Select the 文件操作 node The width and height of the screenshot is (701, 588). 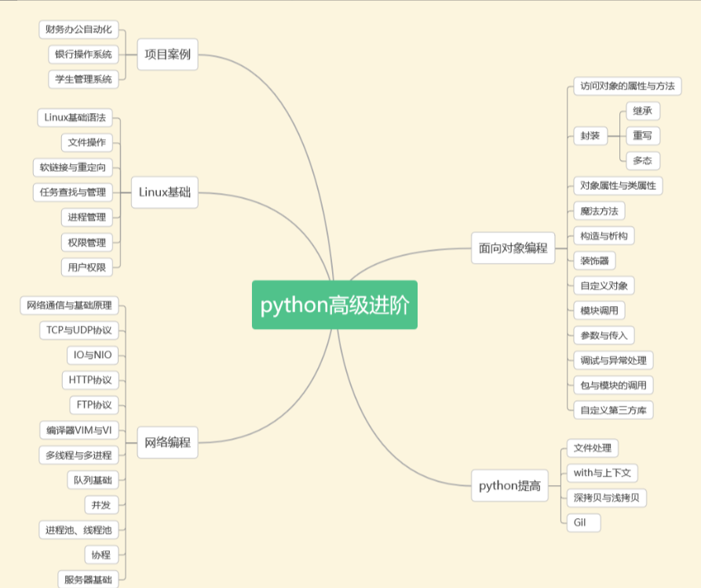coord(86,143)
